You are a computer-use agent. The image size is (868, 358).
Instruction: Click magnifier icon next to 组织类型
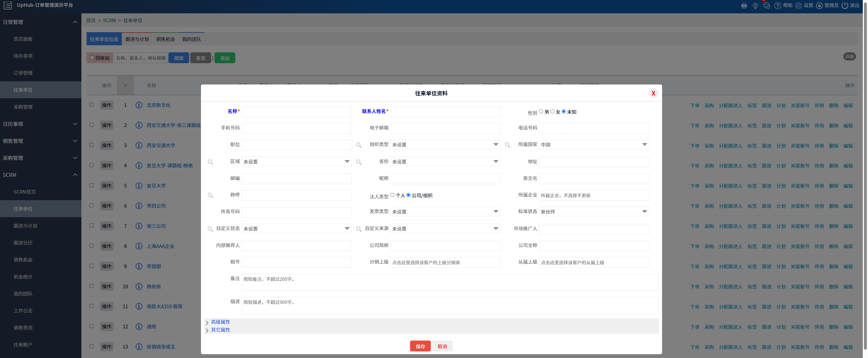click(x=359, y=145)
